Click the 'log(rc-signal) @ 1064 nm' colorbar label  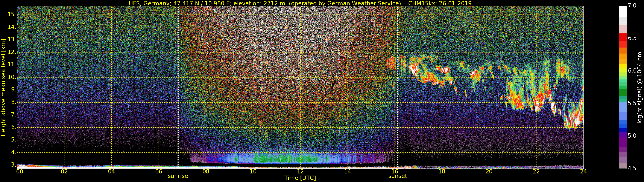tap(639, 88)
